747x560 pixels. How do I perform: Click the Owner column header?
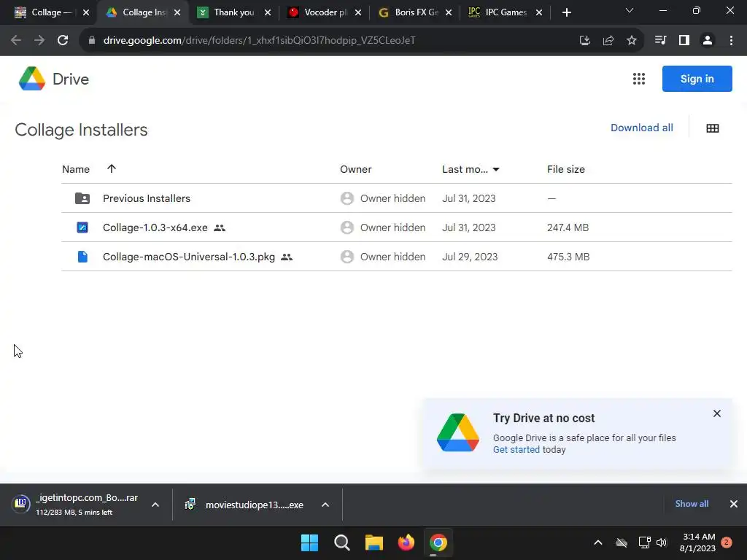click(356, 169)
